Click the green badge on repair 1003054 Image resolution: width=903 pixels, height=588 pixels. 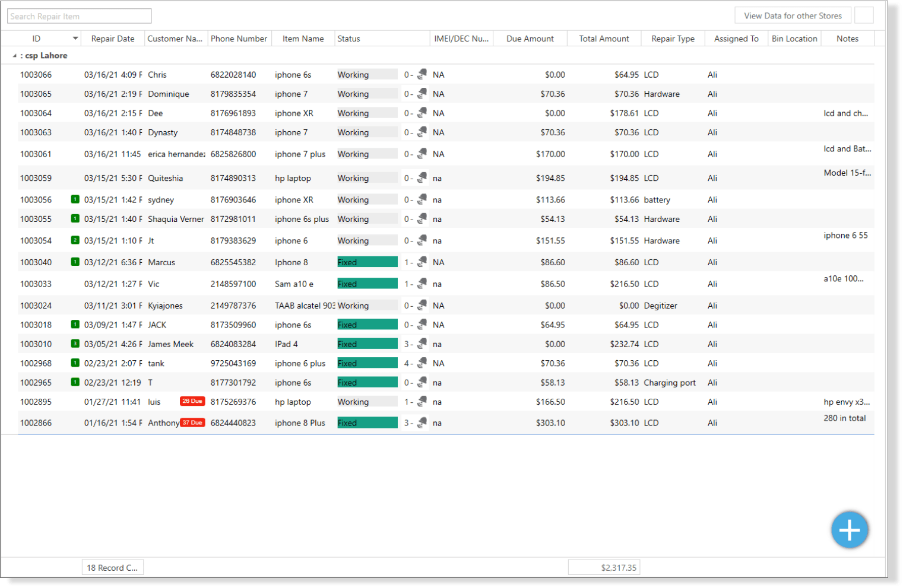(x=75, y=240)
